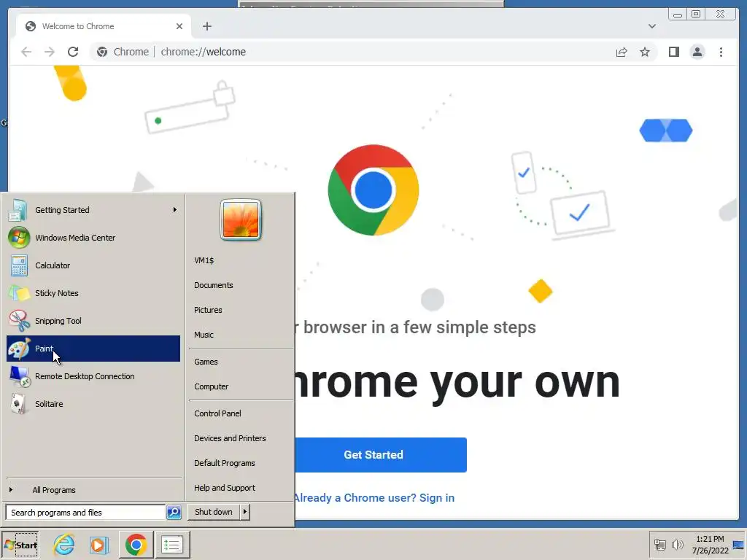
Task: Click the checklist app taskbar icon
Action: click(x=172, y=545)
